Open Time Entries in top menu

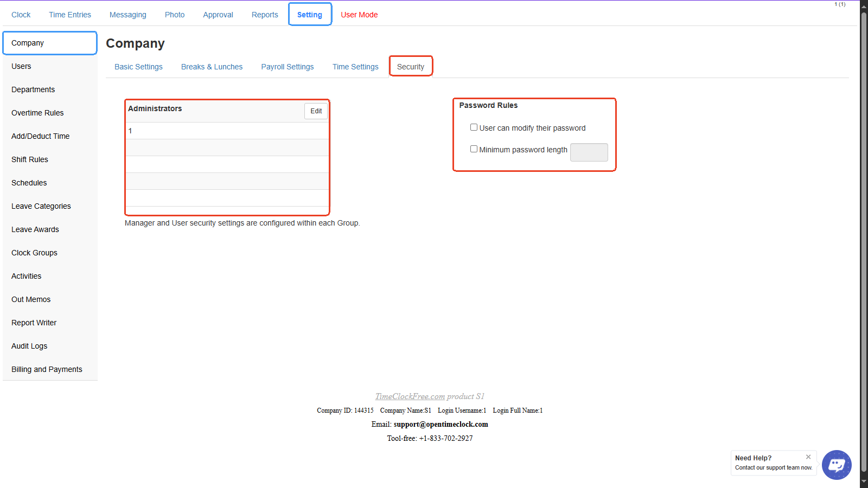70,15
